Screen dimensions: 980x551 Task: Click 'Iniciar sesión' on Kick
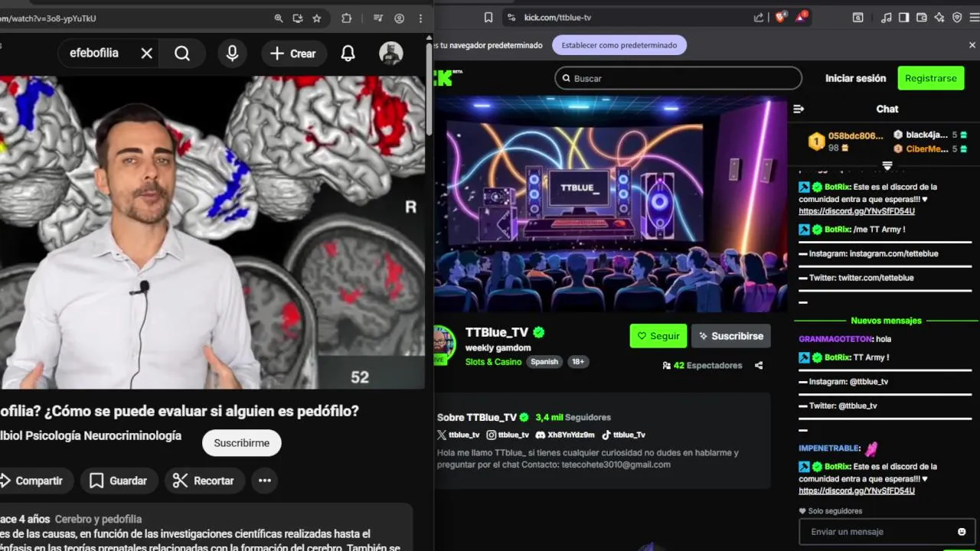pyautogui.click(x=855, y=78)
